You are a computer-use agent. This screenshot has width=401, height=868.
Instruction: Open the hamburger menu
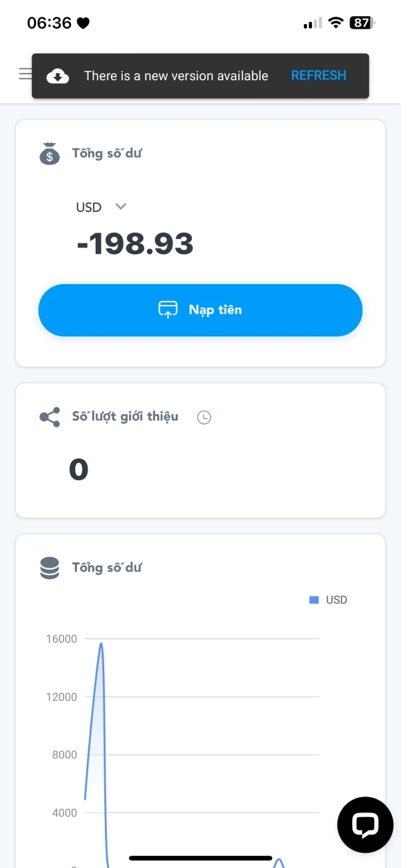25,74
